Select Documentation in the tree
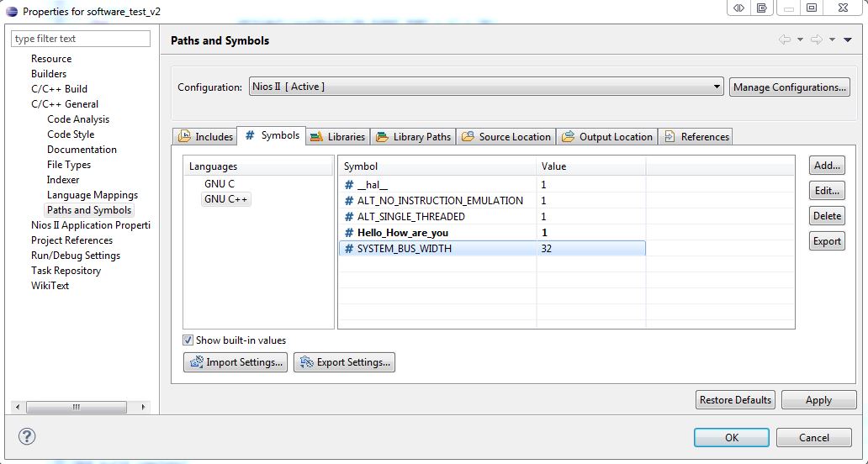Viewport: 868px width, 464px height. pos(82,150)
